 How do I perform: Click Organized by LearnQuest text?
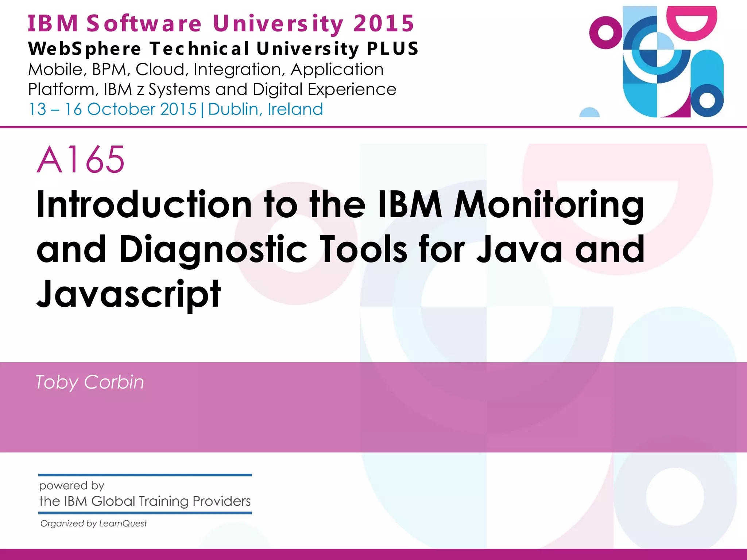[x=93, y=524]
